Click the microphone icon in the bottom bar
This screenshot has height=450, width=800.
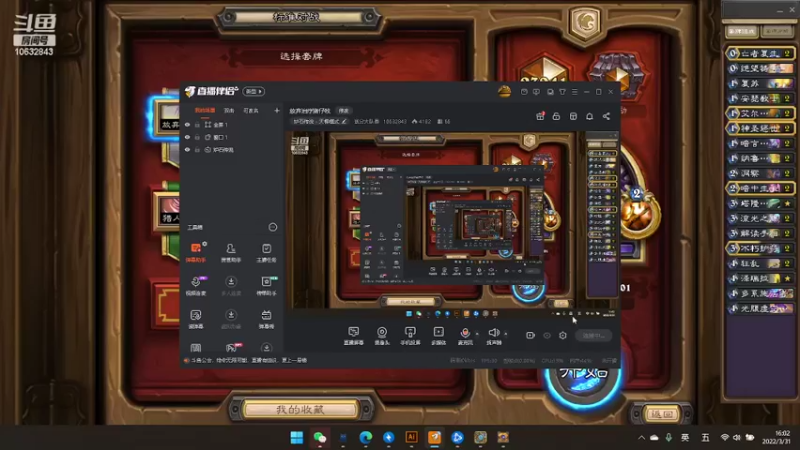pos(465,333)
